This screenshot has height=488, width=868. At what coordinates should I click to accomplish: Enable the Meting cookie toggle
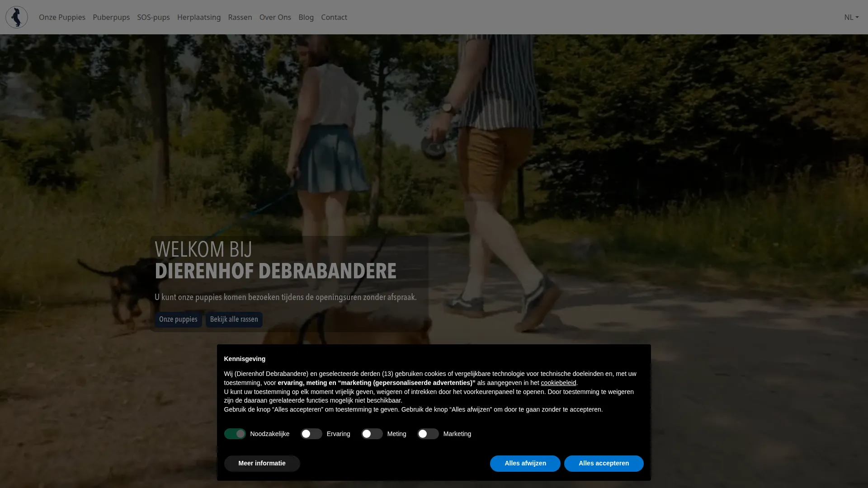click(372, 434)
